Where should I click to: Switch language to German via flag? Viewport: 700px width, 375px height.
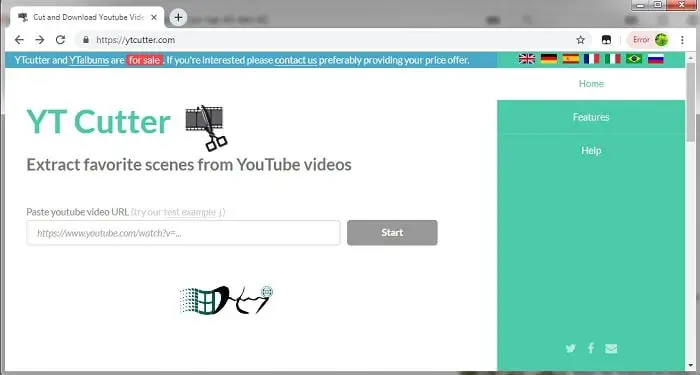[x=549, y=59]
